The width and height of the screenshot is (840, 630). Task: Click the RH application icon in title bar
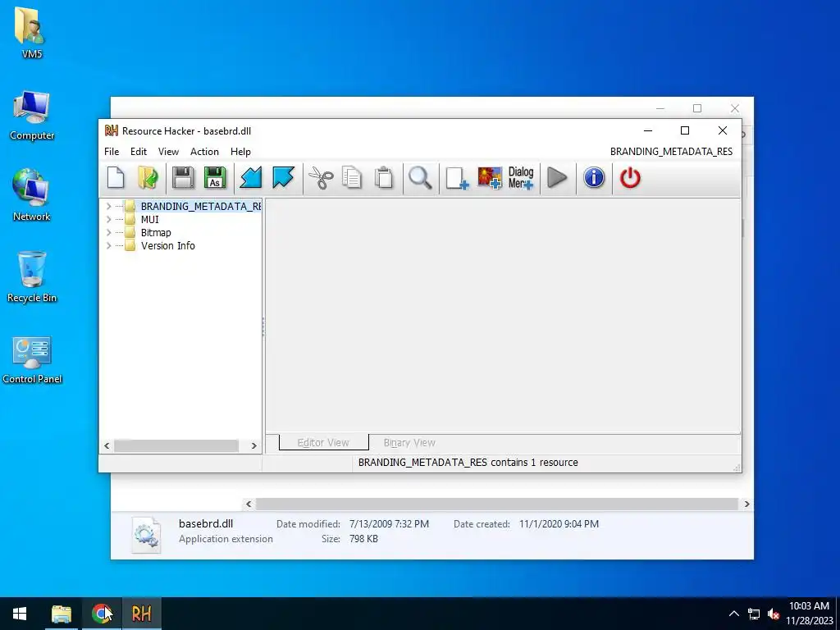click(x=111, y=130)
